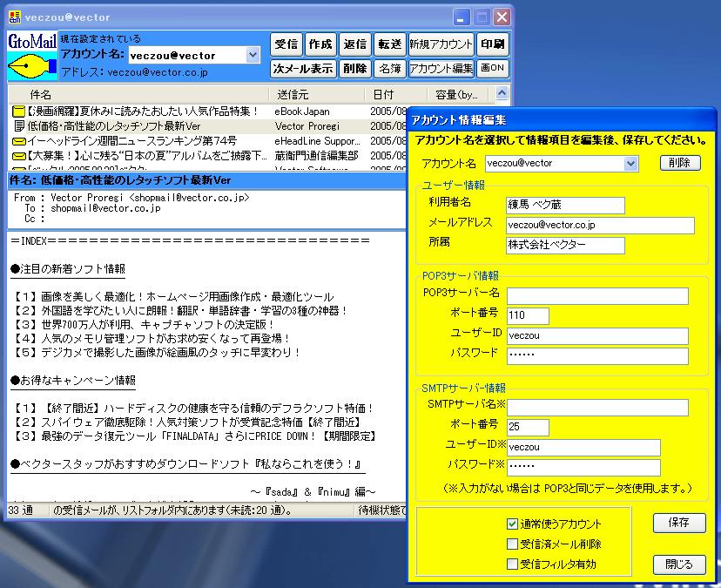The image size is (721, 588).
Task: Open 名簿 address book button
Action: [389, 69]
